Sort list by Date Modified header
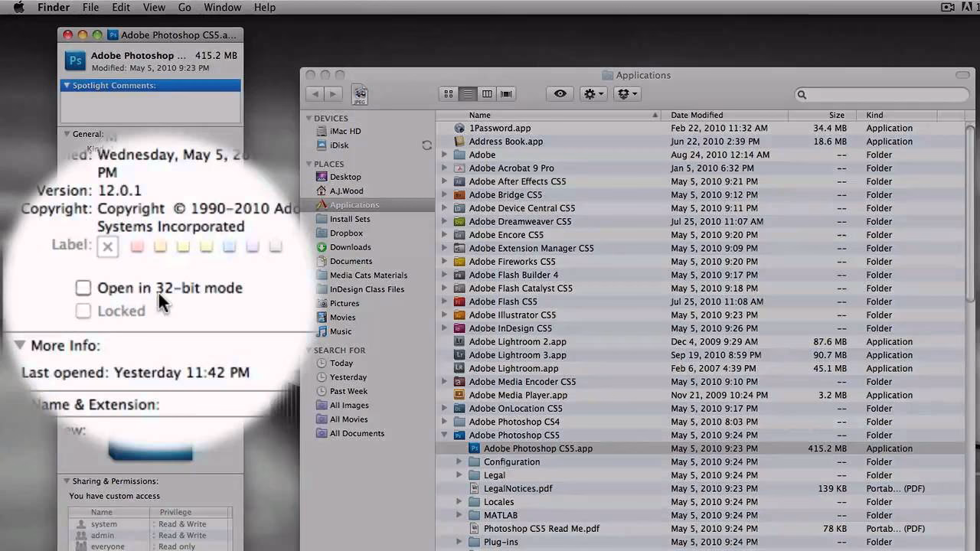 point(726,115)
